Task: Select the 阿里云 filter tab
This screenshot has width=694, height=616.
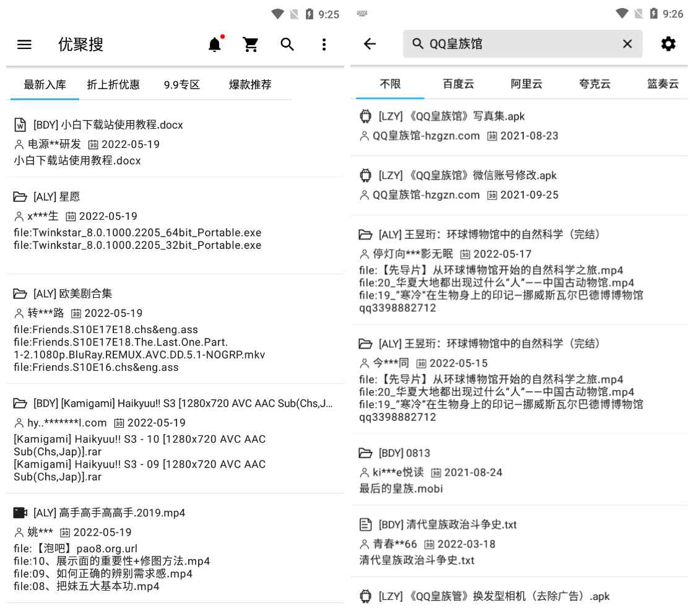Action: [x=526, y=83]
